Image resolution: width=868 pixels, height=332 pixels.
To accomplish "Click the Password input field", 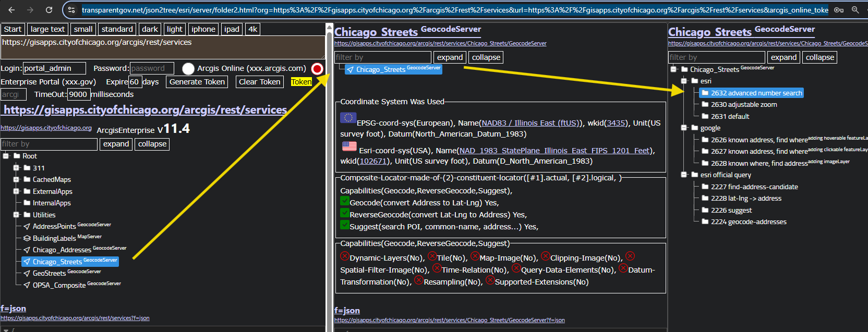I will [151, 68].
